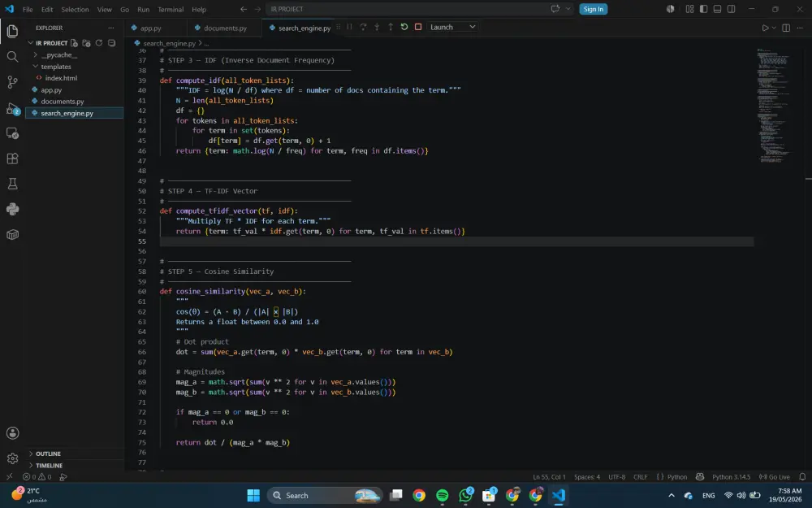Click Step Out in debug toolbar
The height and width of the screenshot is (508, 812).
click(x=391, y=27)
